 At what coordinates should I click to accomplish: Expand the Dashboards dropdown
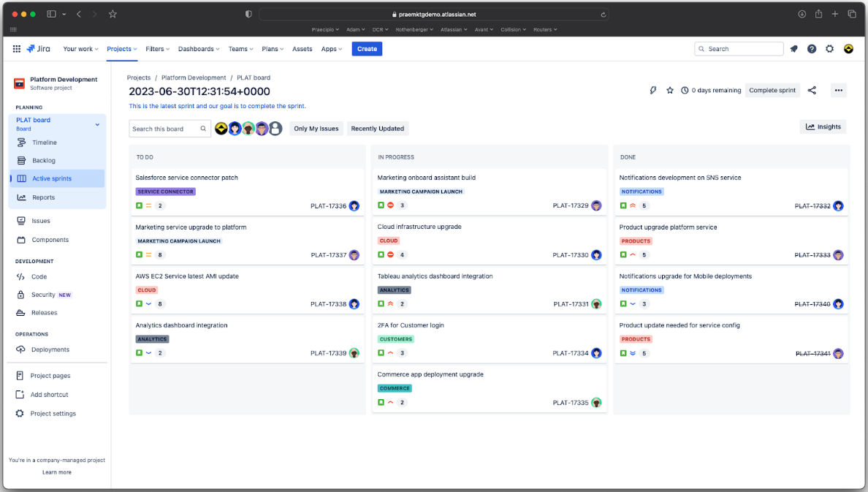(198, 49)
